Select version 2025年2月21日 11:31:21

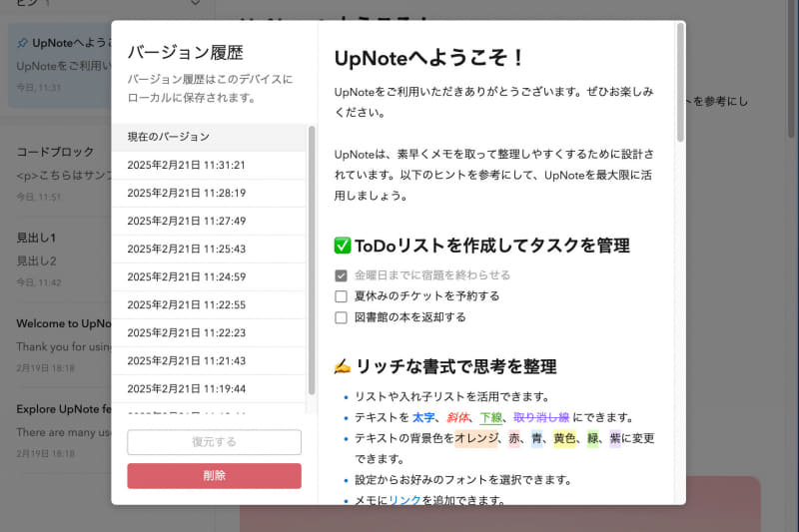click(x=209, y=165)
